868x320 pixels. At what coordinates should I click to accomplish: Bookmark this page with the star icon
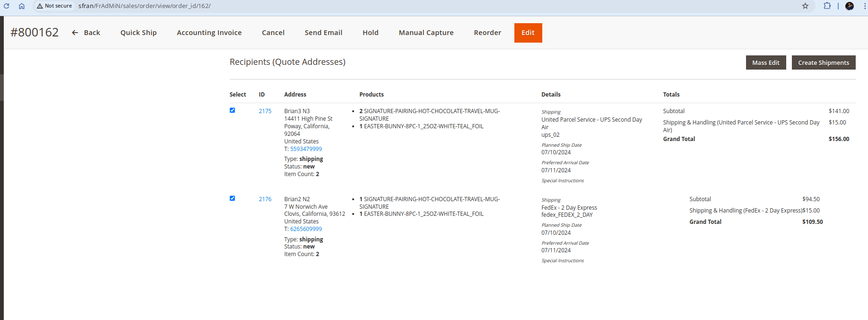(x=805, y=6)
